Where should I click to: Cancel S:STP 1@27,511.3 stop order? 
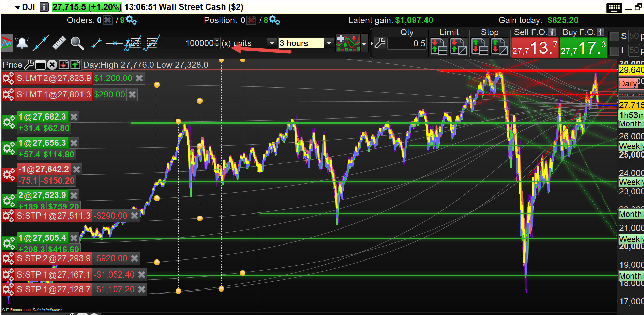(x=135, y=216)
